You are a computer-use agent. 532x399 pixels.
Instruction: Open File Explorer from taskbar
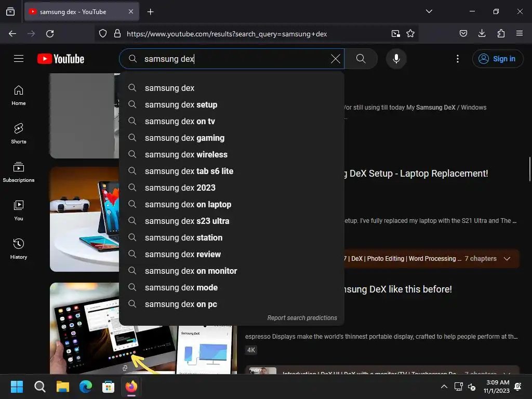(63, 387)
